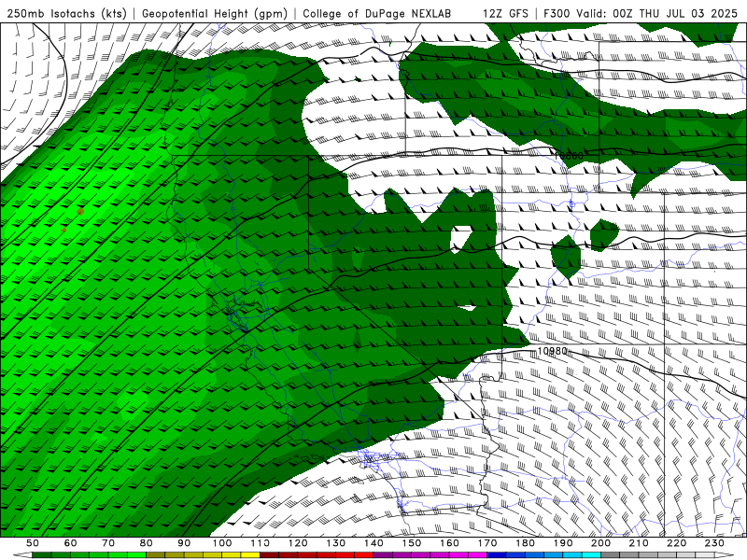The height and width of the screenshot is (560, 747).
Task: Click the "110" legend value
Action: [x=260, y=543]
